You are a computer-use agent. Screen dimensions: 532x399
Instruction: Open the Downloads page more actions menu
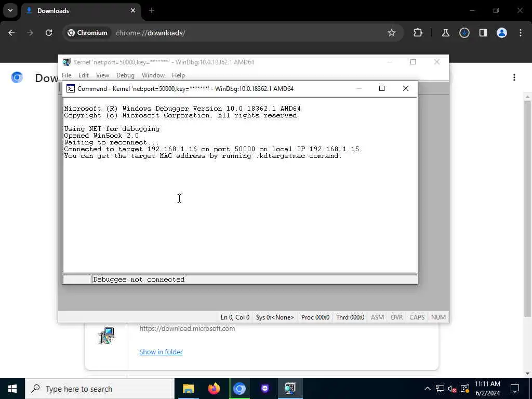pyautogui.click(x=514, y=78)
